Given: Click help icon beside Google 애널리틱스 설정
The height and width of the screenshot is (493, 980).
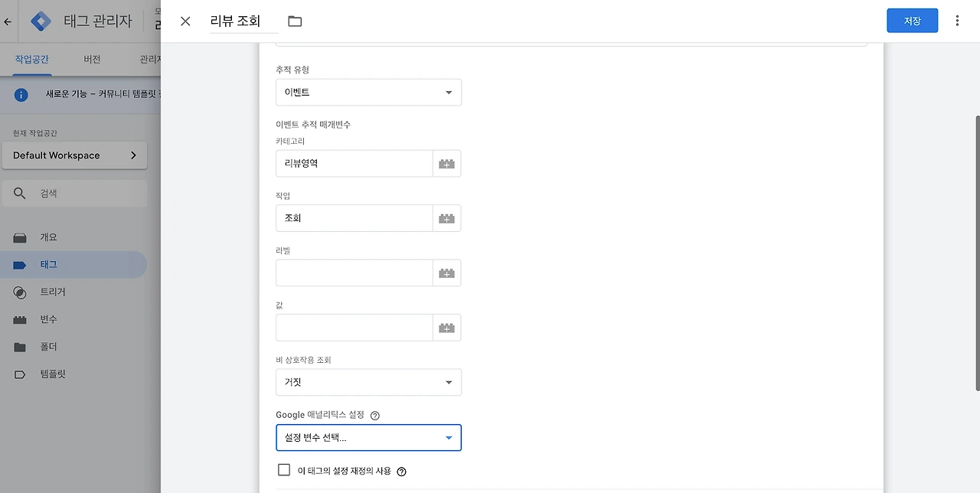Looking at the screenshot, I should pos(375,416).
